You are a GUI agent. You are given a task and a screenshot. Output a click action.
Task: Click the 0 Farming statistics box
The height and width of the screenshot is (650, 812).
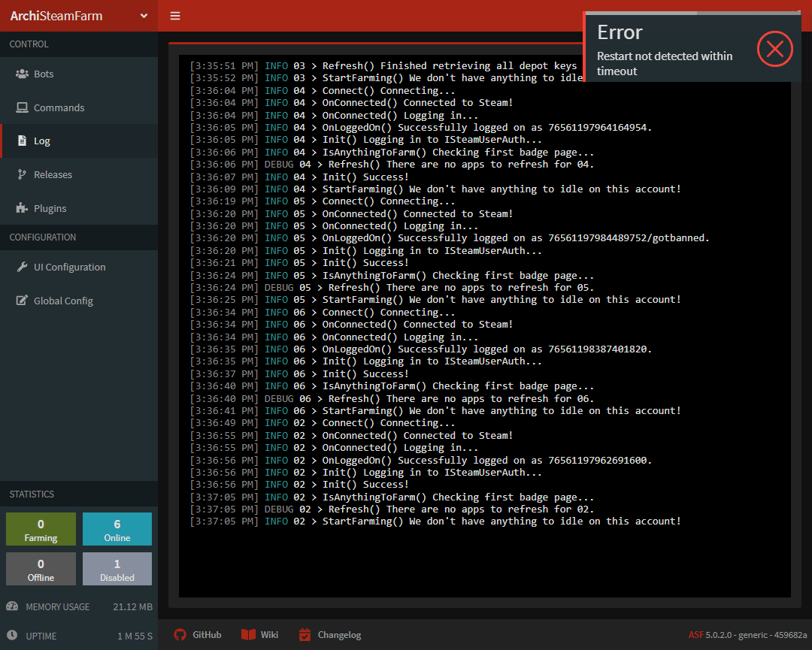tap(40, 528)
